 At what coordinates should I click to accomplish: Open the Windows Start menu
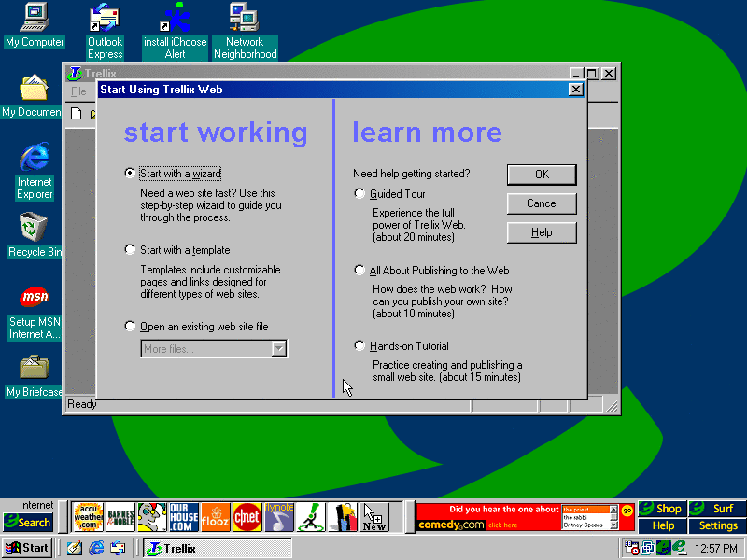click(x=27, y=549)
